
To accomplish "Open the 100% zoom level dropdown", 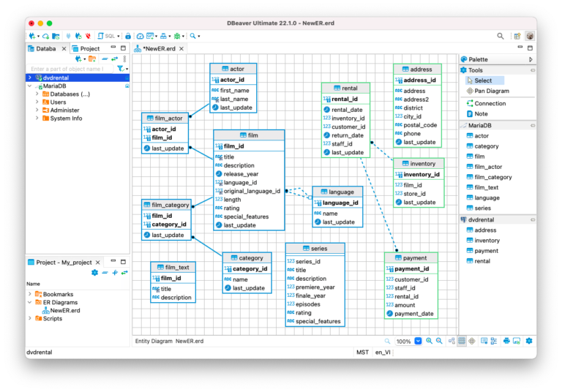I will pos(418,341).
